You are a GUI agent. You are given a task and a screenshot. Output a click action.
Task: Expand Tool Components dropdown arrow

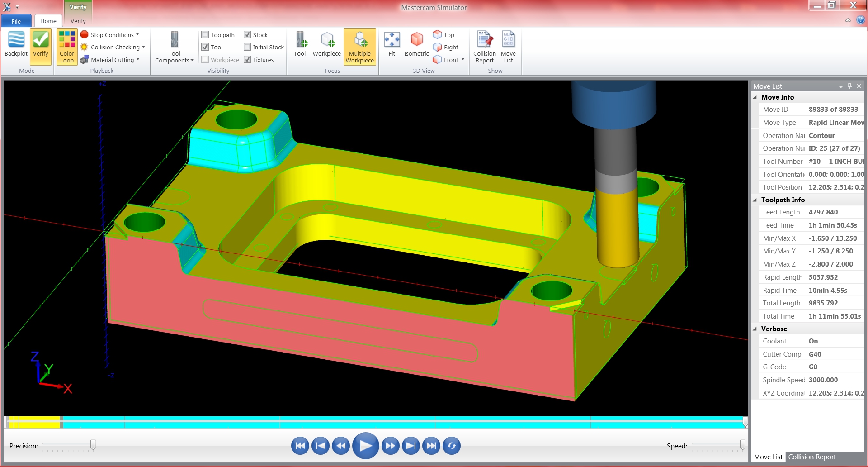pyautogui.click(x=192, y=61)
